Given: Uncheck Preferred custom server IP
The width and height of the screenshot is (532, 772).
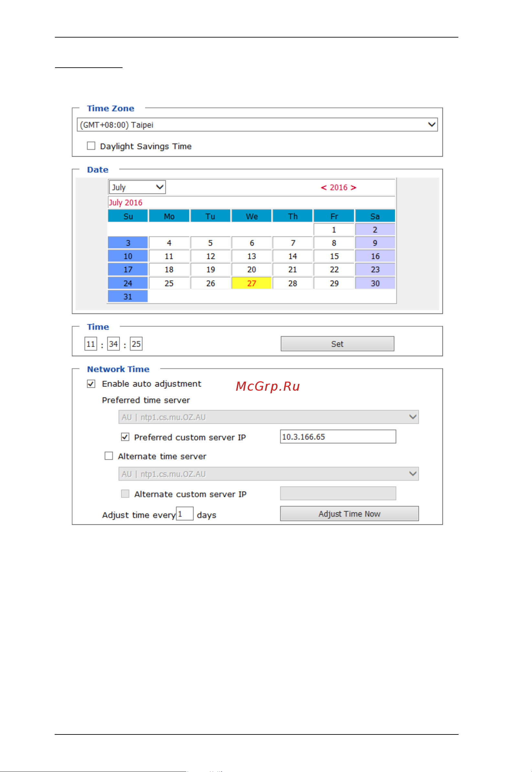Looking at the screenshot, I should [x=125, y=437].
